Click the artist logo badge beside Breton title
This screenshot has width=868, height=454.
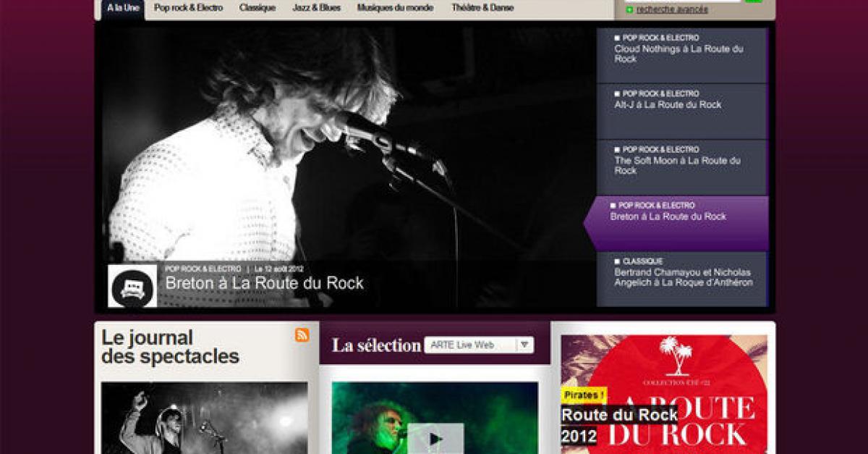coord(132,285)
